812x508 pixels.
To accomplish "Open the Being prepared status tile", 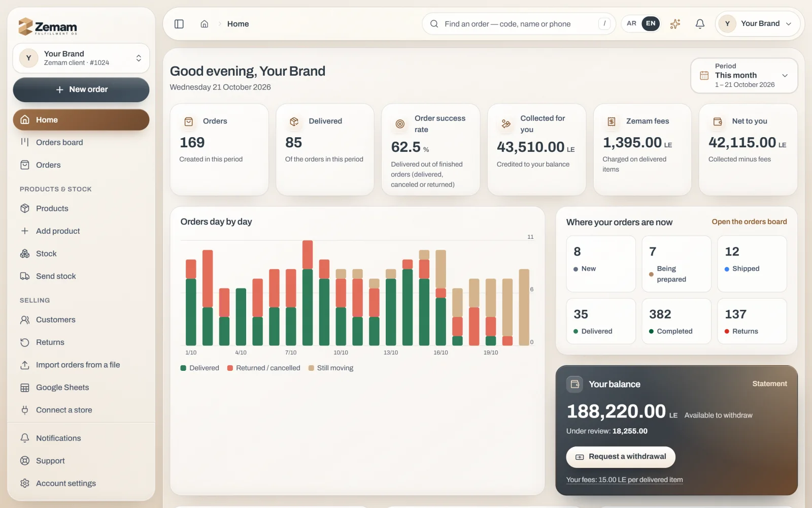I will [676, 264].
